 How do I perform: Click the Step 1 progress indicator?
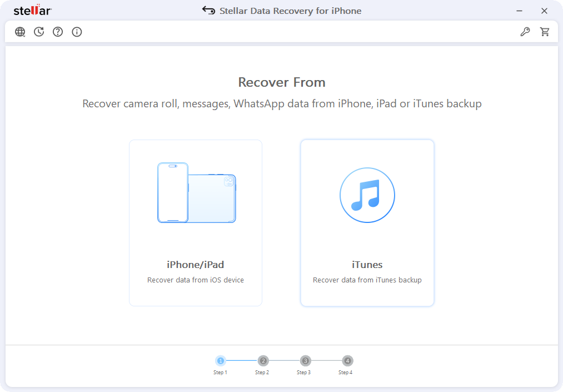pos(221,361)
